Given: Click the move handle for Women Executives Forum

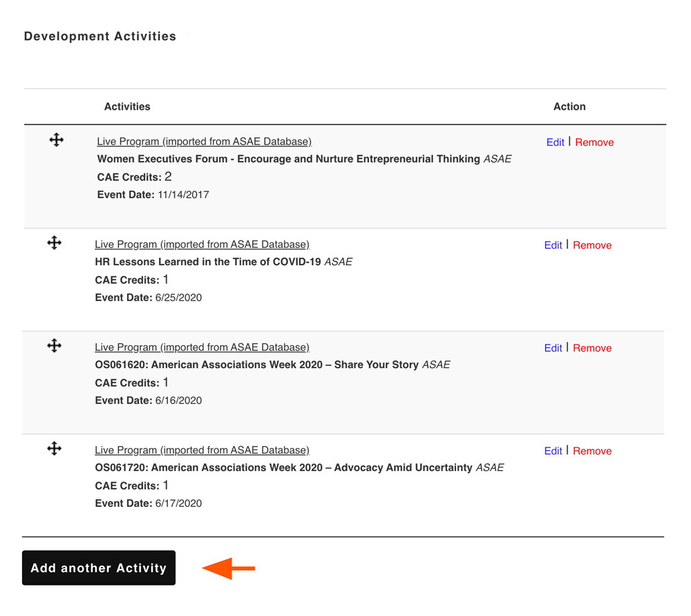Looking at the screenshot, I should (57, 140).
